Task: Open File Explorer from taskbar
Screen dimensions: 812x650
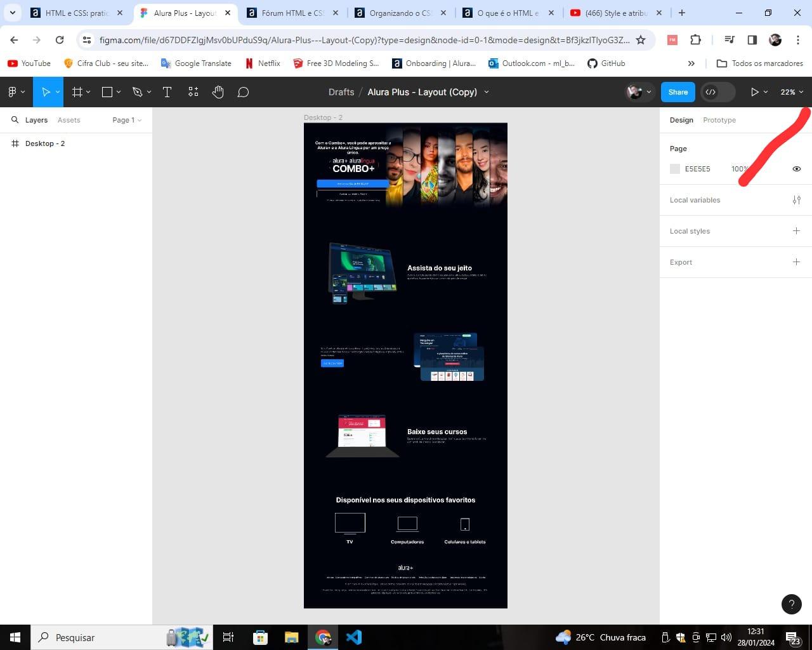Action: click(291, 637)
